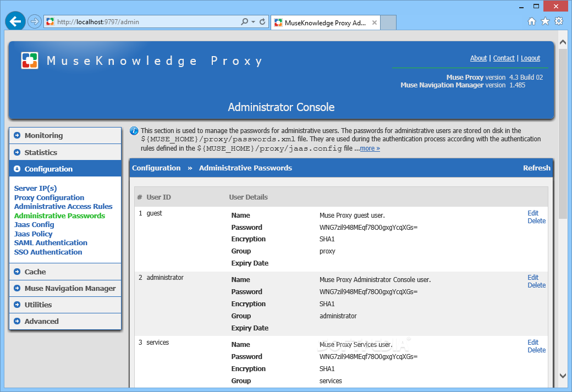572x392 pixels.
Task: Click the scrollbar down arrow
Action: click(x=563, y=376)
